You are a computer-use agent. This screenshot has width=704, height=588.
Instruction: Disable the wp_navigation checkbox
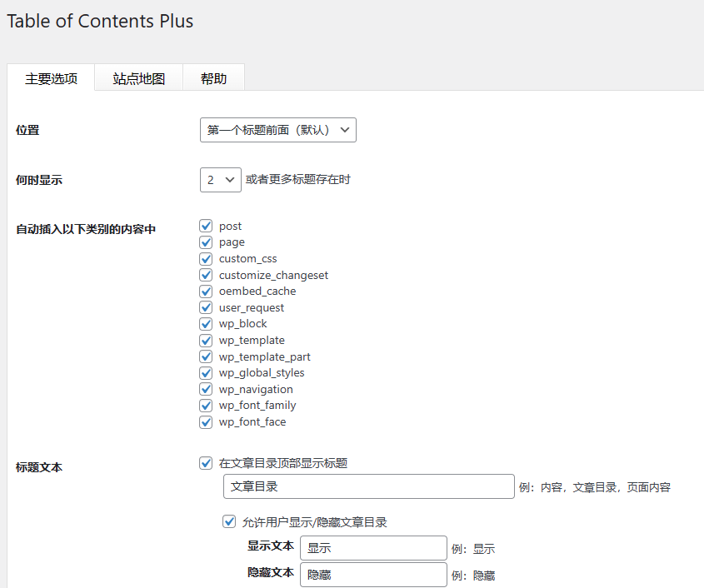[x=206, y=389]
